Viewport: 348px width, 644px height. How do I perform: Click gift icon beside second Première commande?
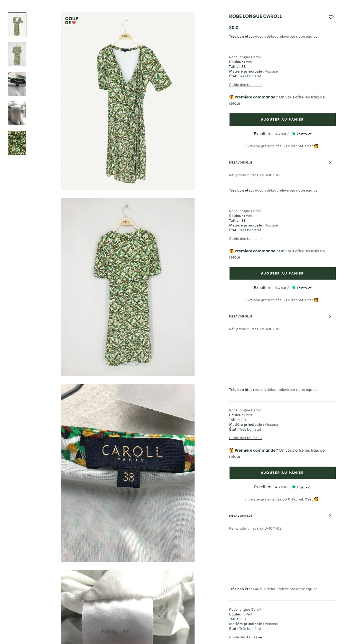click(x=231, y=251)
